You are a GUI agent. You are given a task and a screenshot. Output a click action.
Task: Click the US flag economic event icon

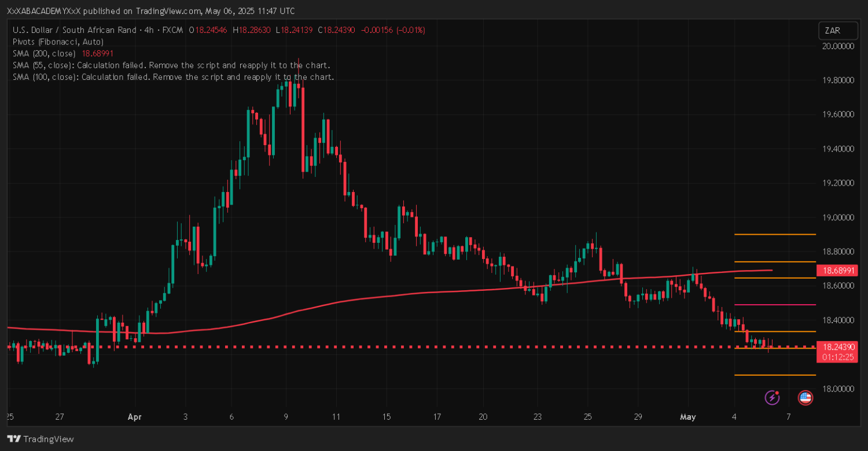click(805, 397)
